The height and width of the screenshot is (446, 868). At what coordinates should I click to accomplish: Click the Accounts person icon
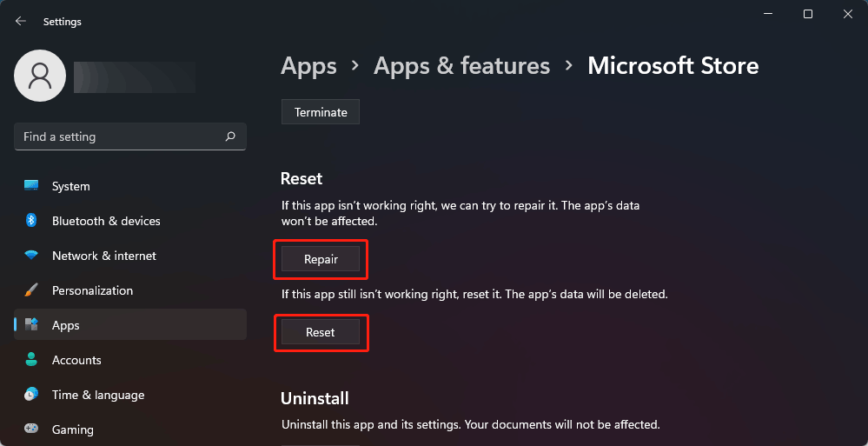click(31, 360)
